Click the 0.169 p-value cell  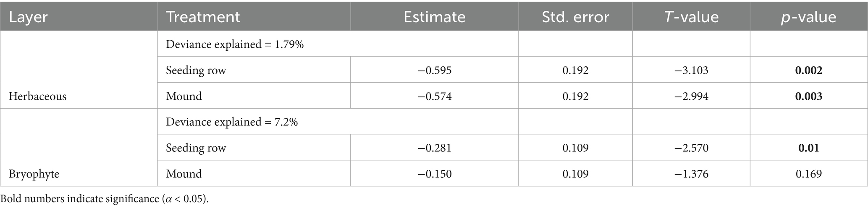pyautogui.click(x=808, y=174)
